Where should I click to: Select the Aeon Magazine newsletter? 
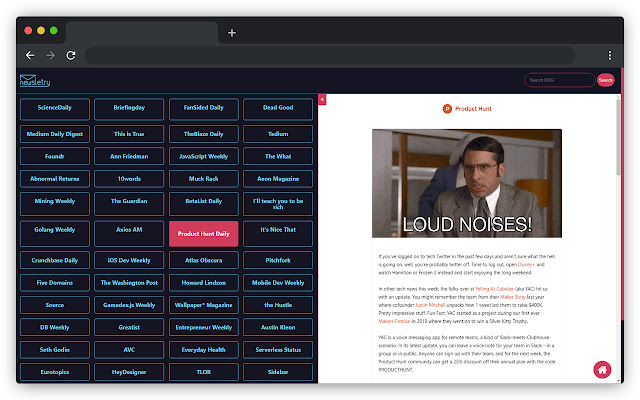pos(278,179)
